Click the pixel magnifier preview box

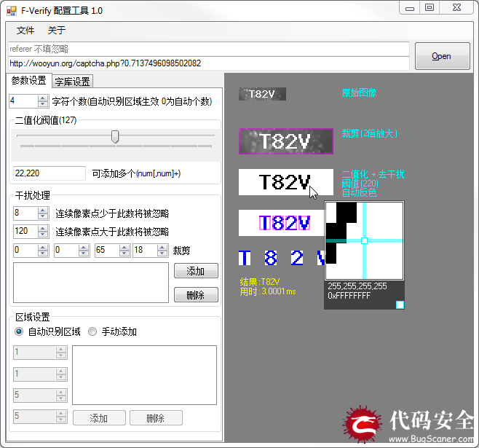[x=364, y=240]
